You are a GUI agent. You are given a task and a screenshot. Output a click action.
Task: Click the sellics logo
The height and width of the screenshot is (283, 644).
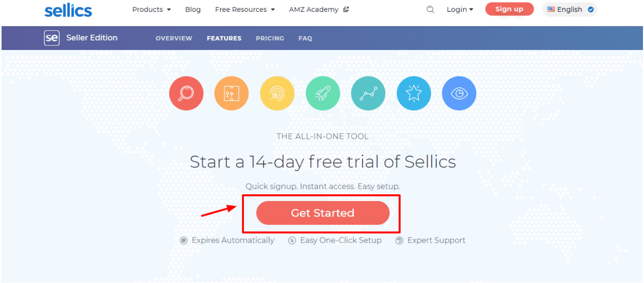pyautogui.click(x=68, y=10)
